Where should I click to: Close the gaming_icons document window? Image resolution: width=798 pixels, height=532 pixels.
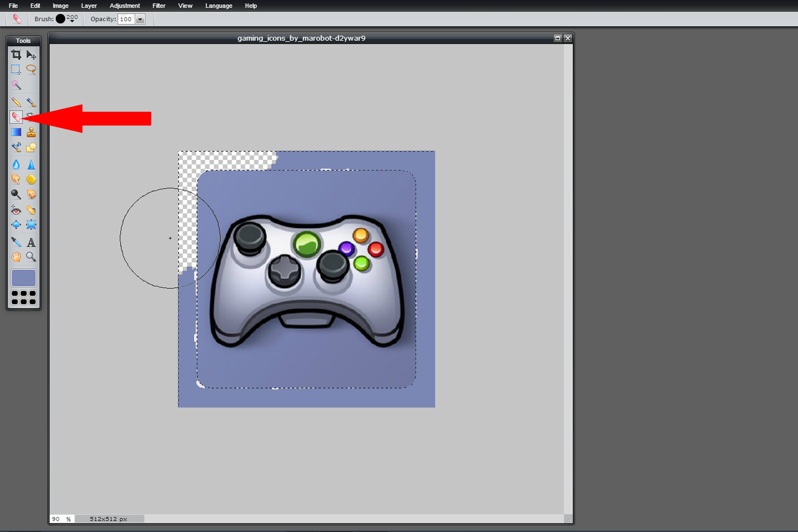[x=568, y=38]
